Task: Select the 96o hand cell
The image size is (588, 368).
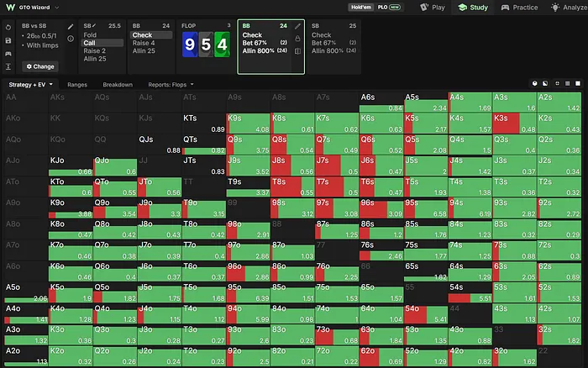Action: pyautogui.click(x=248, y=271)
